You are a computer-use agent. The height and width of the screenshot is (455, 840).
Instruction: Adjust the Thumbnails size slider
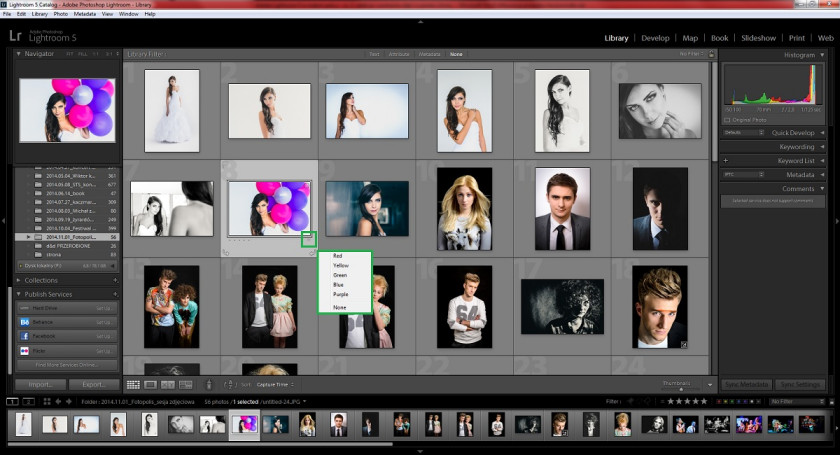(x=680, y=388)
